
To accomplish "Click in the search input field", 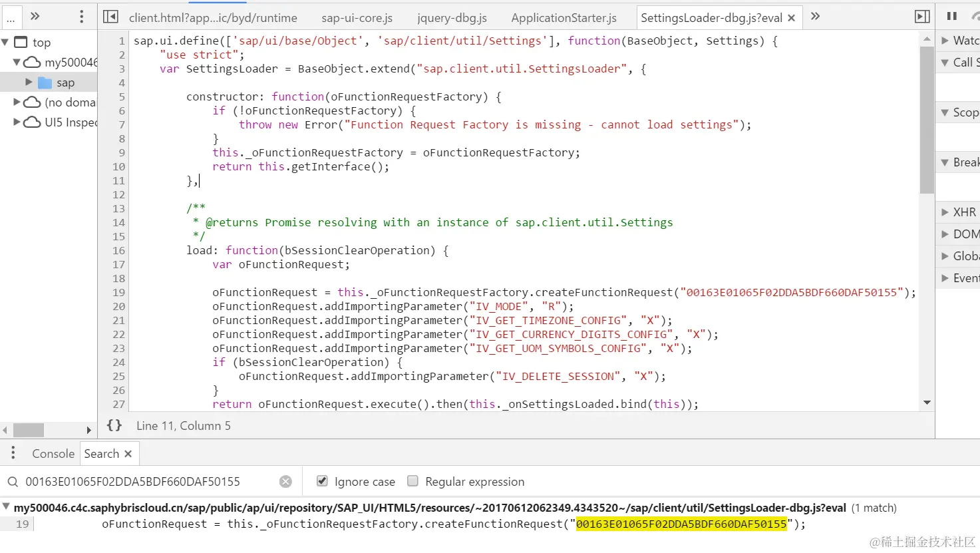I will coord(150,482).
